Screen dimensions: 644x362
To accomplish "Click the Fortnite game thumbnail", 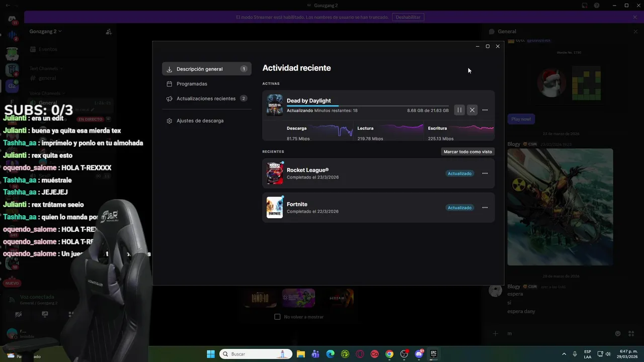I will (x=275, y=208).
